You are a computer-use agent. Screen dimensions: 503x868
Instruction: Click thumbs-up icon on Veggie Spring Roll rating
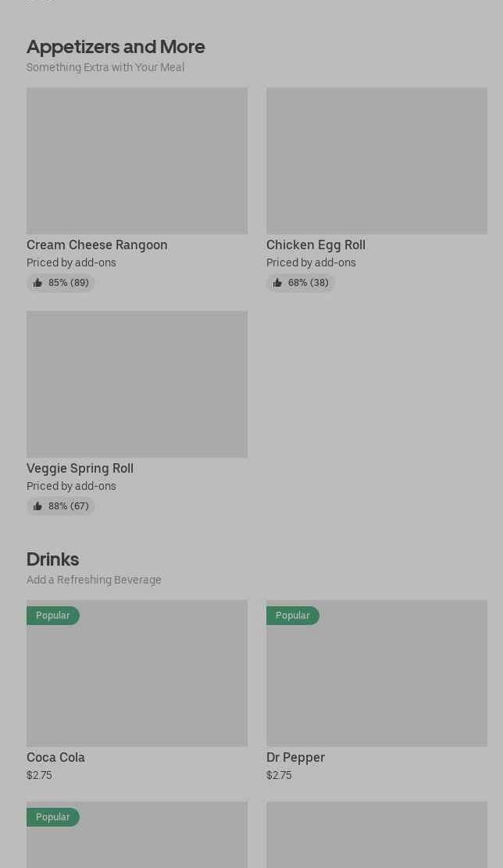(x=37, y=506)
